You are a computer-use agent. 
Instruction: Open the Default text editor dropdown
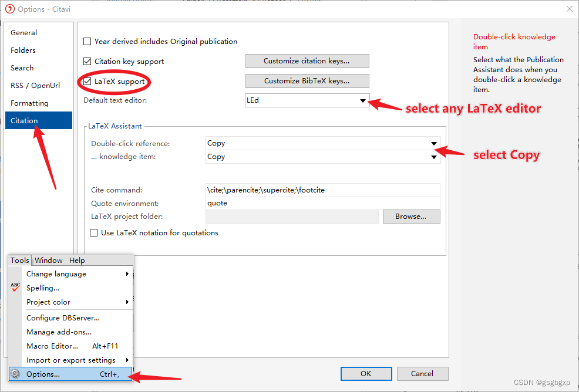click(362, 100)
